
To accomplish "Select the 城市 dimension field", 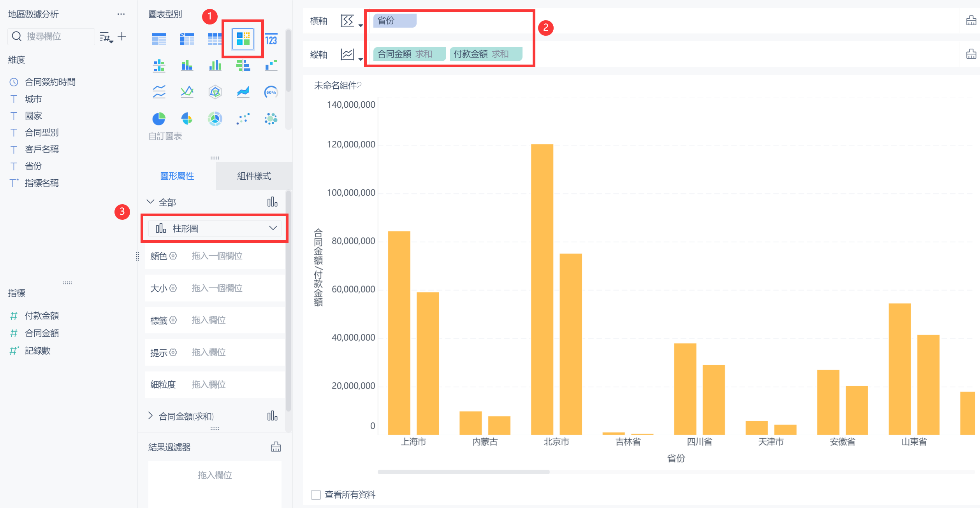I will pyautogui.click(x=33, y=99).
